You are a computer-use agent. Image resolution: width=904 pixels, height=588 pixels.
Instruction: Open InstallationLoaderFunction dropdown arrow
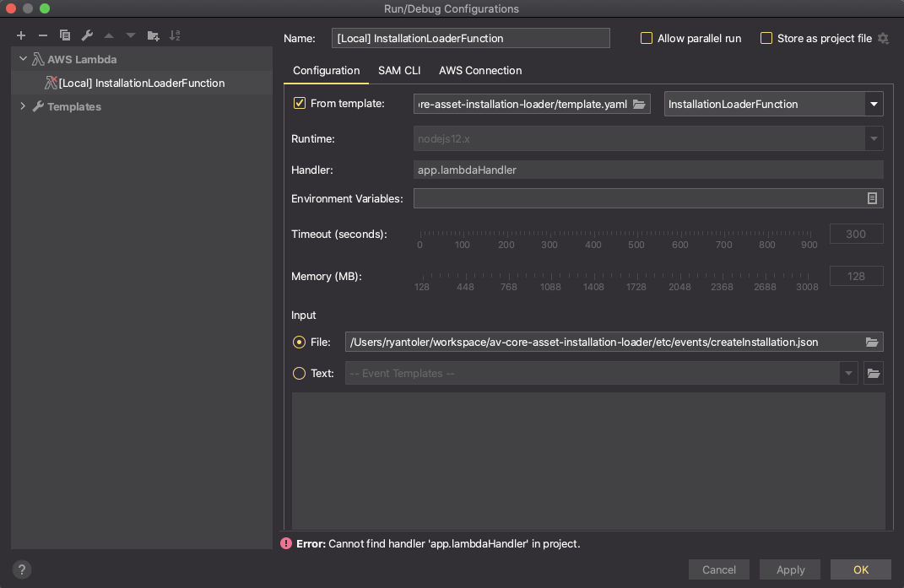[874, 105]
